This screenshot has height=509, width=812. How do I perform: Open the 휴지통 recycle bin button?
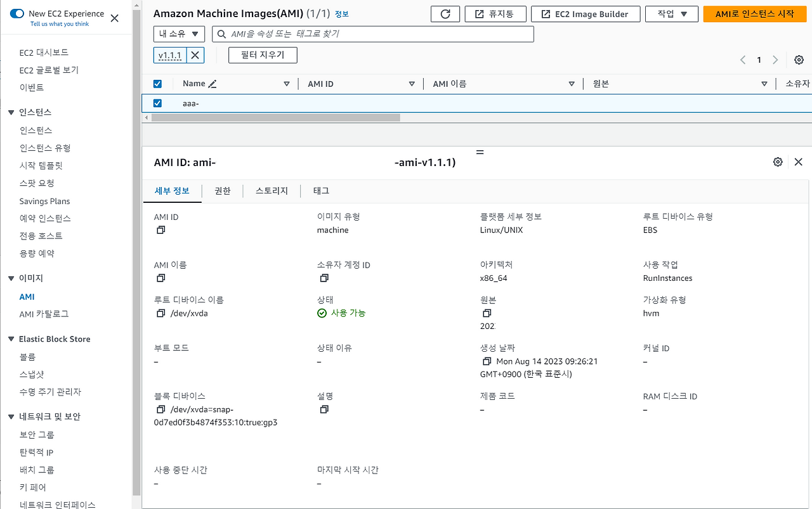pyautogui.click(x=495, y=14)
